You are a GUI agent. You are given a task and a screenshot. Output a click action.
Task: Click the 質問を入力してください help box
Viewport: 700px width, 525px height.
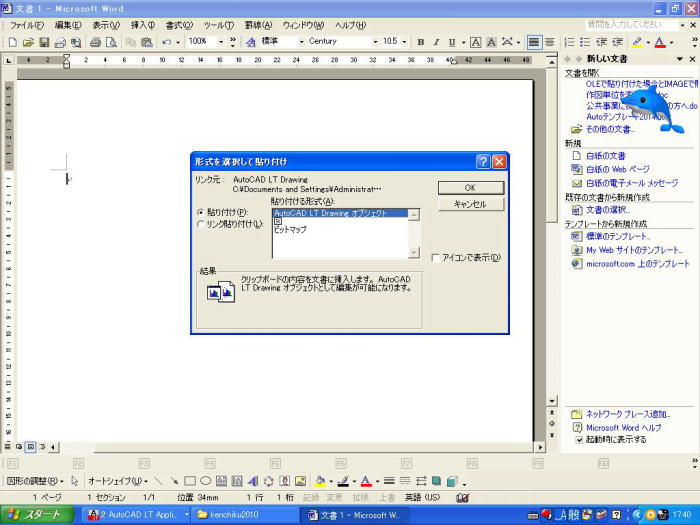pos(630,25)
